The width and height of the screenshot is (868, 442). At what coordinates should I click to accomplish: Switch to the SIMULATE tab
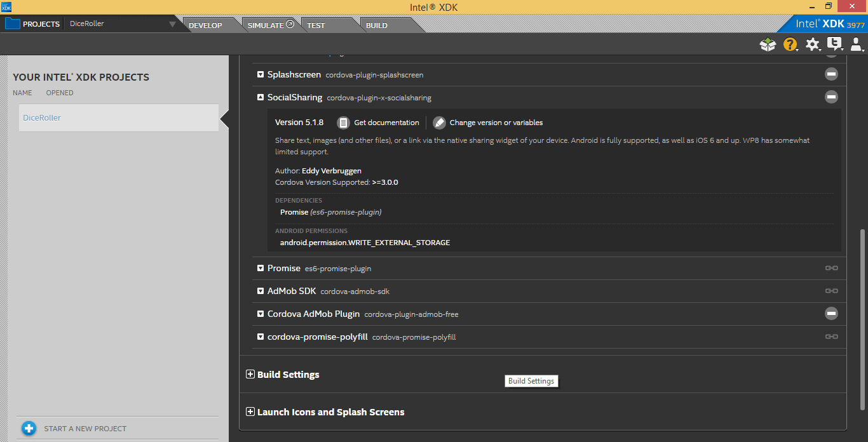point(271,25)
